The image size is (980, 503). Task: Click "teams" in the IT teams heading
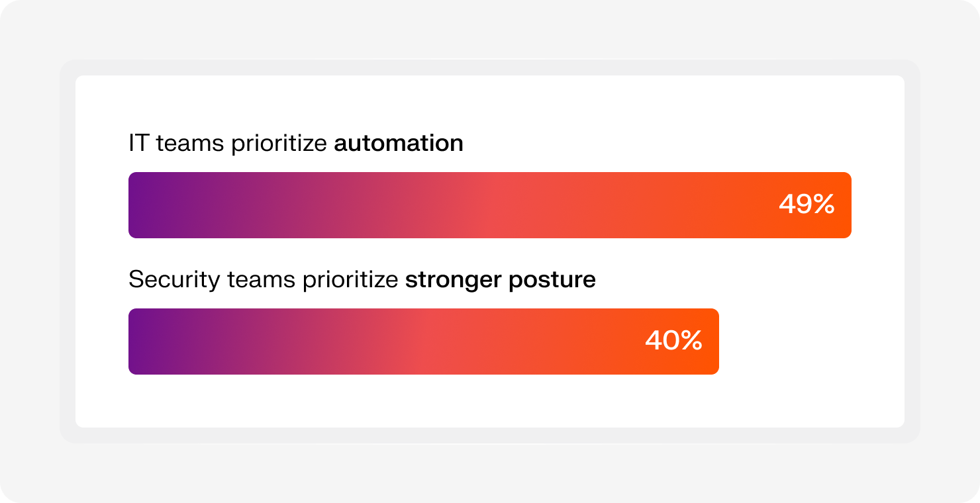point(190,144)
